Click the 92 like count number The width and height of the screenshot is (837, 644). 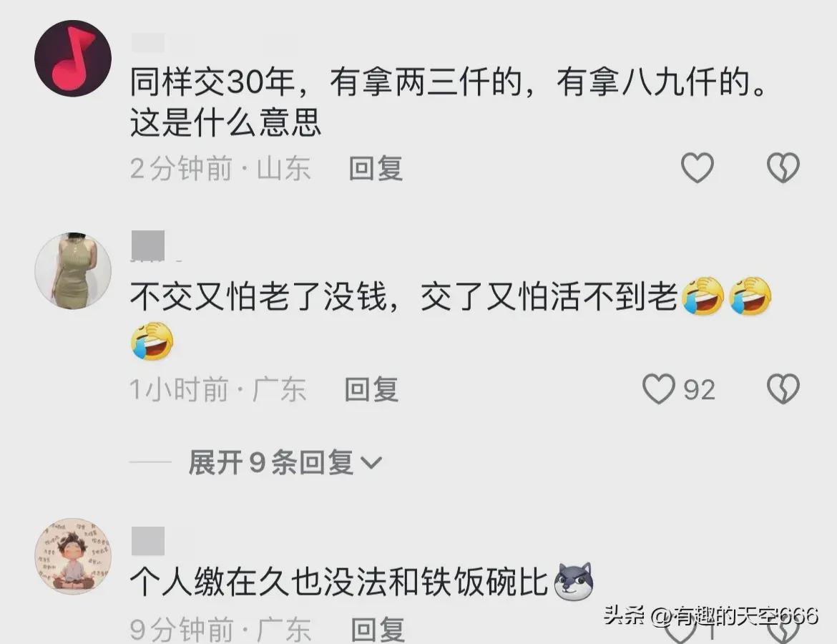699,390
